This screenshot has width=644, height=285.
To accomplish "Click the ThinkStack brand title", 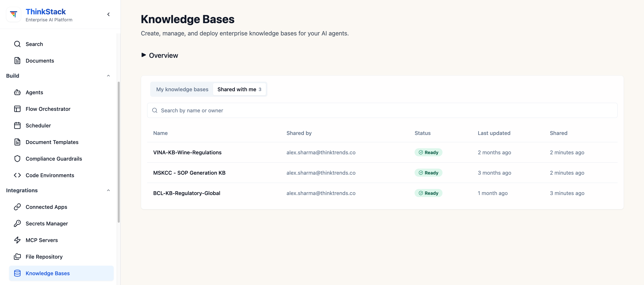I will tap(46, 12).
